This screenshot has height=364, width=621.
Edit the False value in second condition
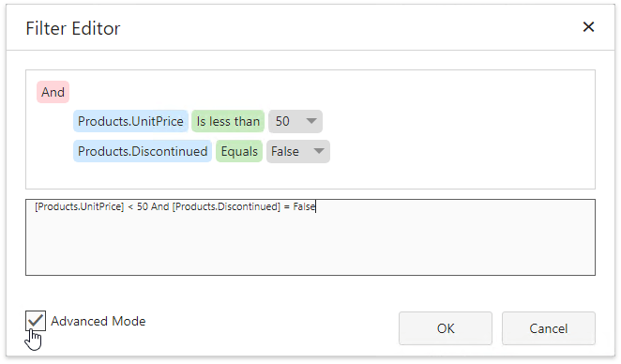pyautogui.click(x=285, y=151)
